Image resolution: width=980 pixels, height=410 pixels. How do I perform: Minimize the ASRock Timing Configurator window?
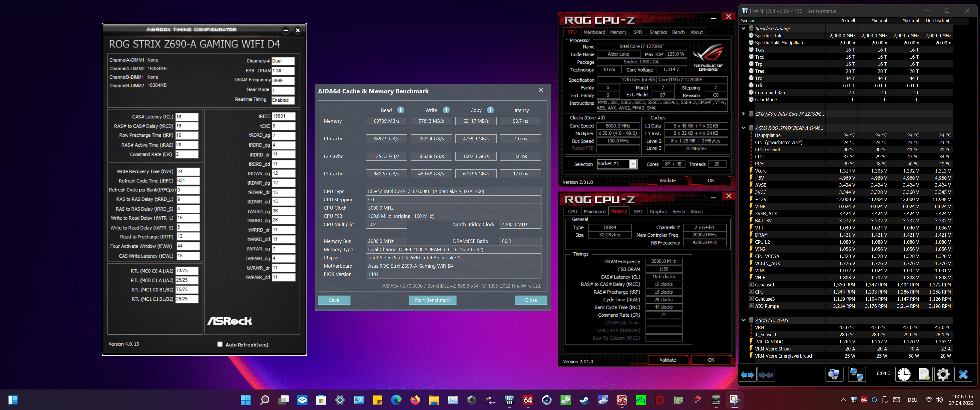tap(286, 30)
